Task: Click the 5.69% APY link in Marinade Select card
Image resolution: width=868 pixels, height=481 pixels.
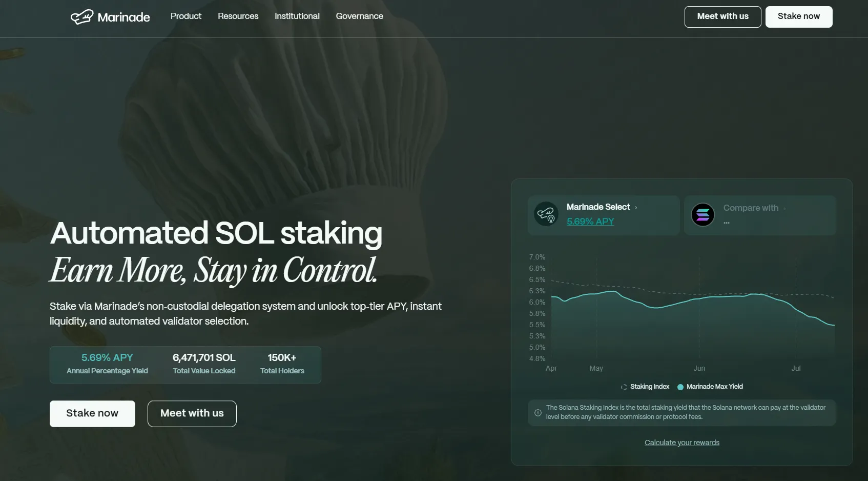Action: 590,222
